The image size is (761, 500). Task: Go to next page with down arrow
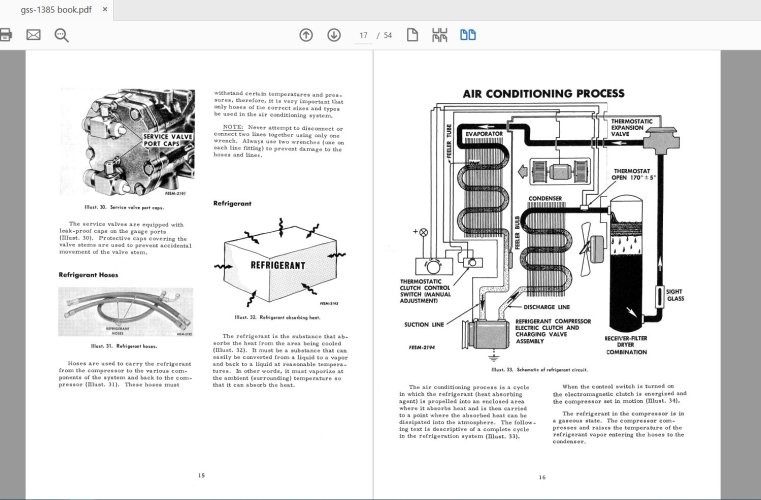334,35
